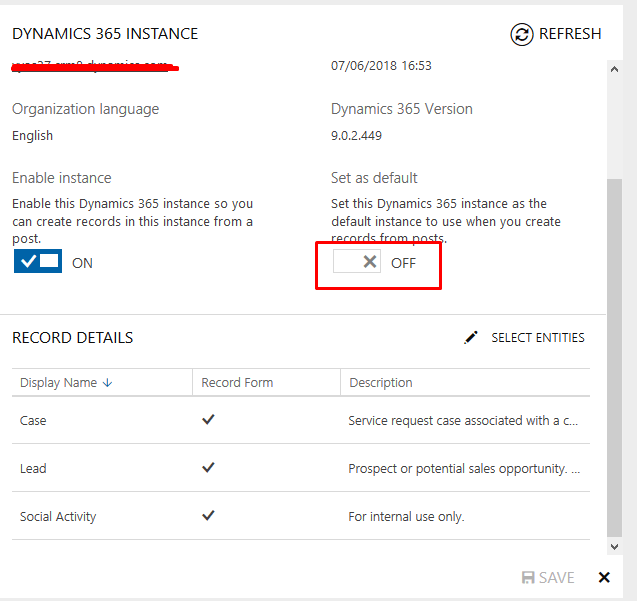Click the Display Name sort arrow
This screenshot has width=637, height=601.
pyautogui.click(x=107, y=383)
